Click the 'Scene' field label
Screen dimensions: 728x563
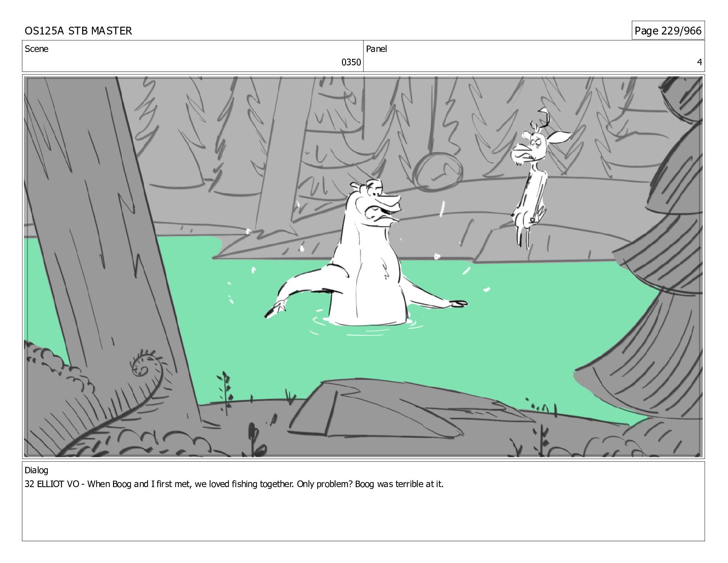click(x=36, y=49)
